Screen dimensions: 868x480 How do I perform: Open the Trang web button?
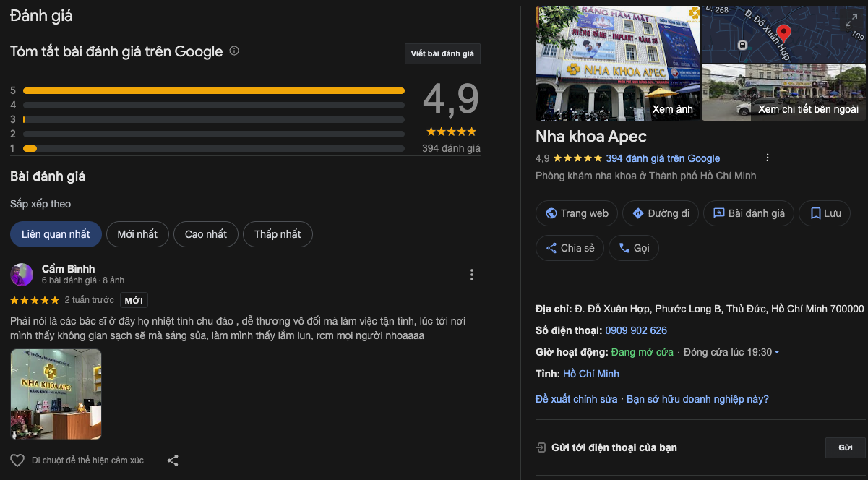[576, 213]
